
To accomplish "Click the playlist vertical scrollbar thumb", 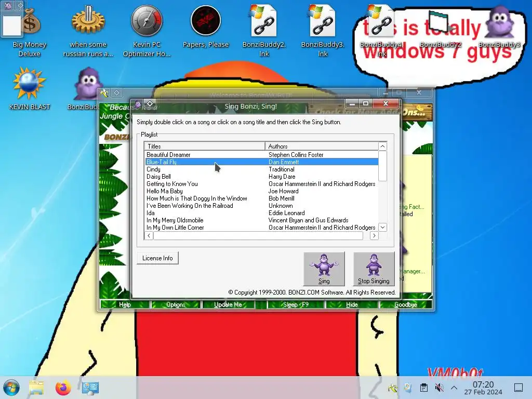I will [383, 166].
